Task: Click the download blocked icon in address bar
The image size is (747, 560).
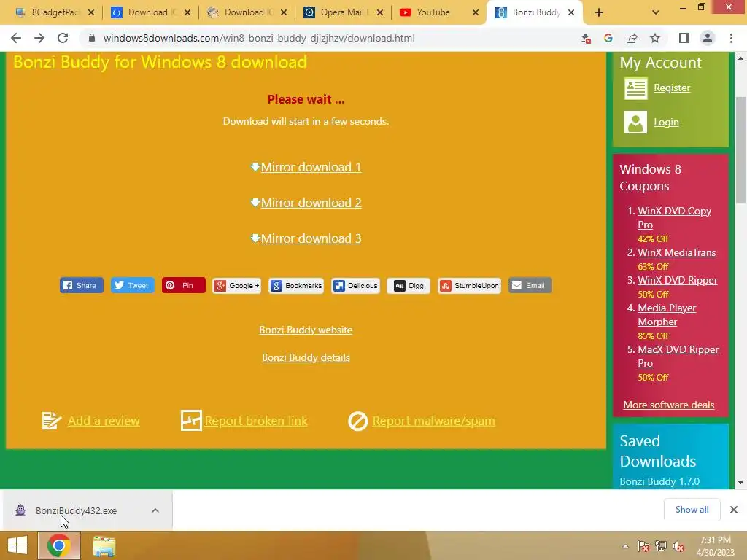Action: click(586, 39)
